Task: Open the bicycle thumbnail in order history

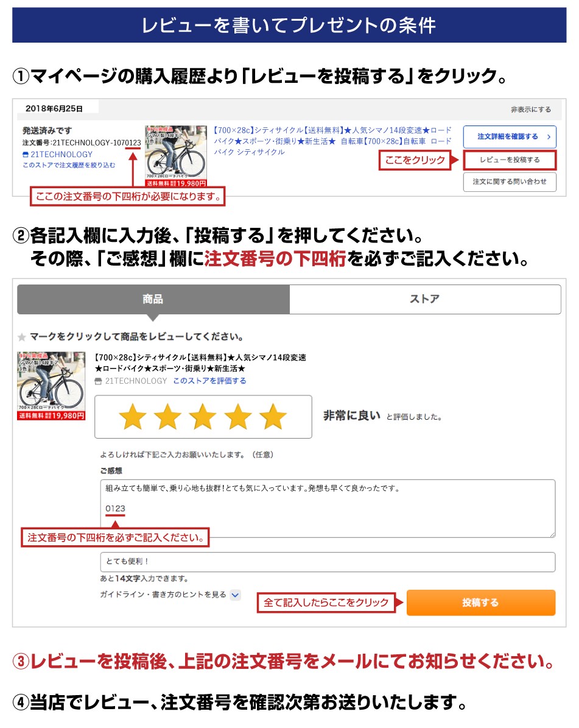Action: (176, 156)
